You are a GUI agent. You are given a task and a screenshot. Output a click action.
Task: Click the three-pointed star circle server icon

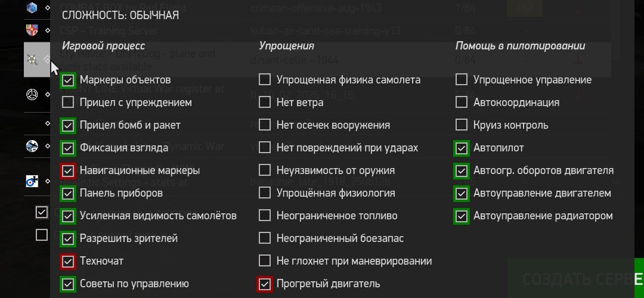[x=32, y=94]
